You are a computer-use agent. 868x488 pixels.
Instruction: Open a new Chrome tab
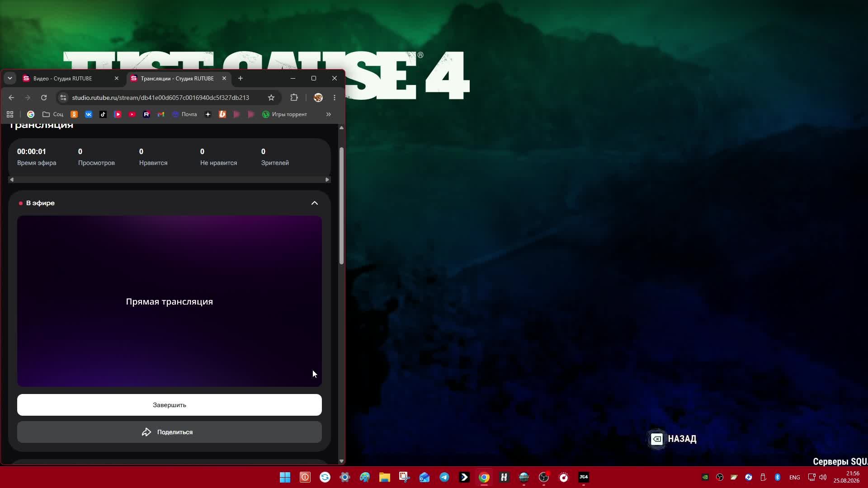(x=241, y=78)
